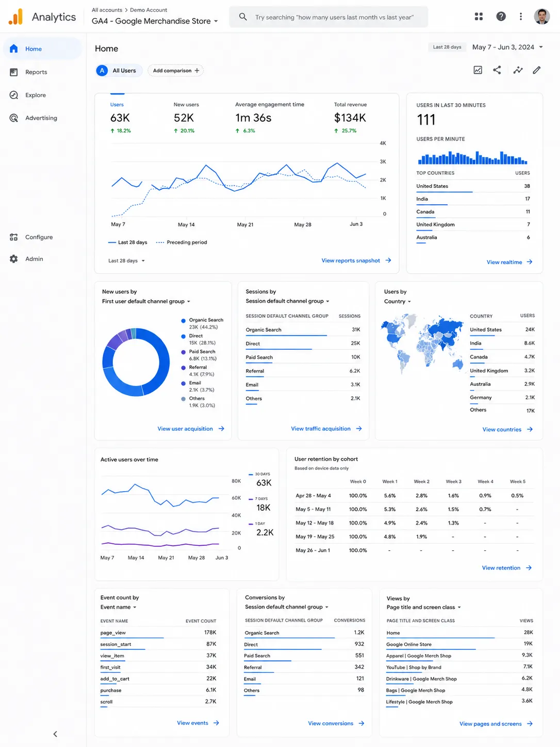Image resolution: width=560 pixels, height=747 pixels.
Task: Share this report using the share icon
Action: tap(497, 70)
